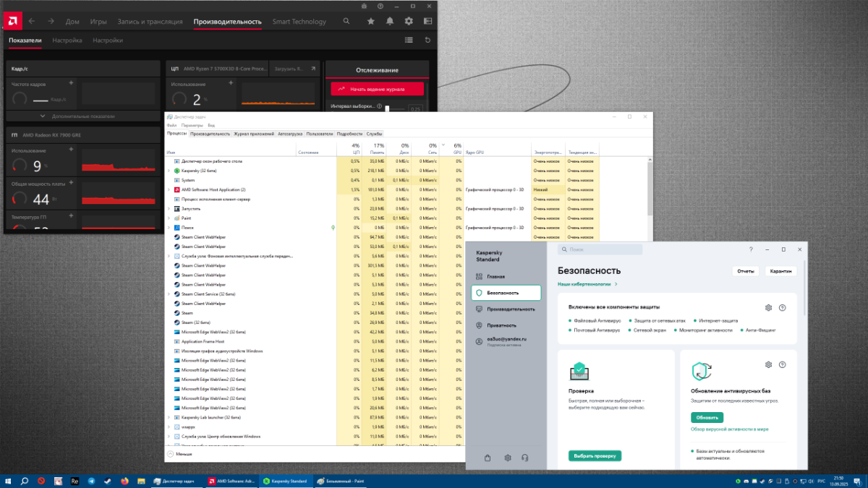Add the GPU Использование metric with its plus
The width and height of the screenshot is (868, 488).
(x=71, y=150)
